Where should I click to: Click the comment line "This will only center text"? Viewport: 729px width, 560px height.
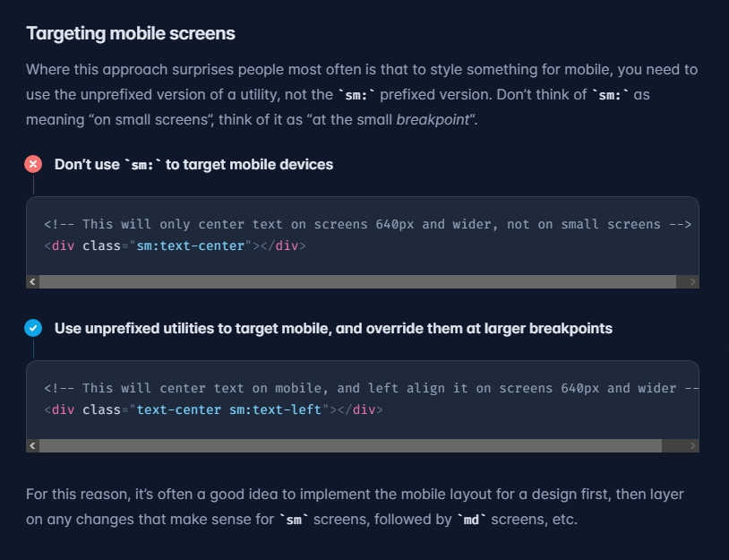tap(367, 224)
